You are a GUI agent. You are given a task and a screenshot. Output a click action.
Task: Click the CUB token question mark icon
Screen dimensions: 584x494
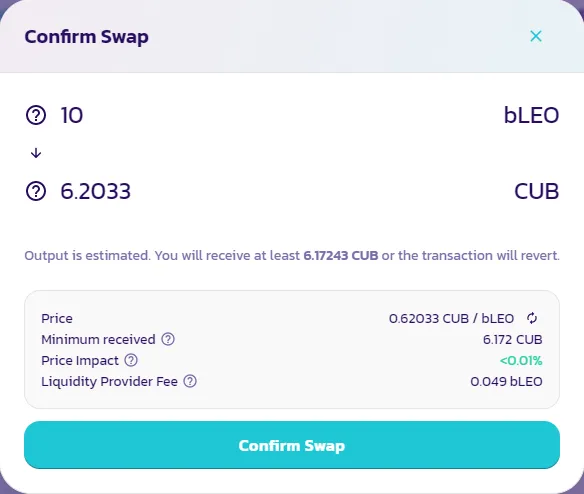pyautogui.click(x=36, y=191)
